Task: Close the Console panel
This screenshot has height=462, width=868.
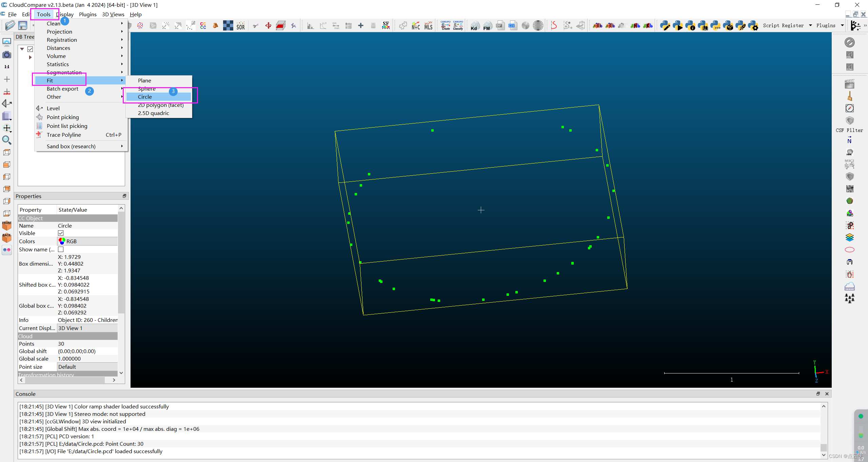Action: tap(827, 394)
